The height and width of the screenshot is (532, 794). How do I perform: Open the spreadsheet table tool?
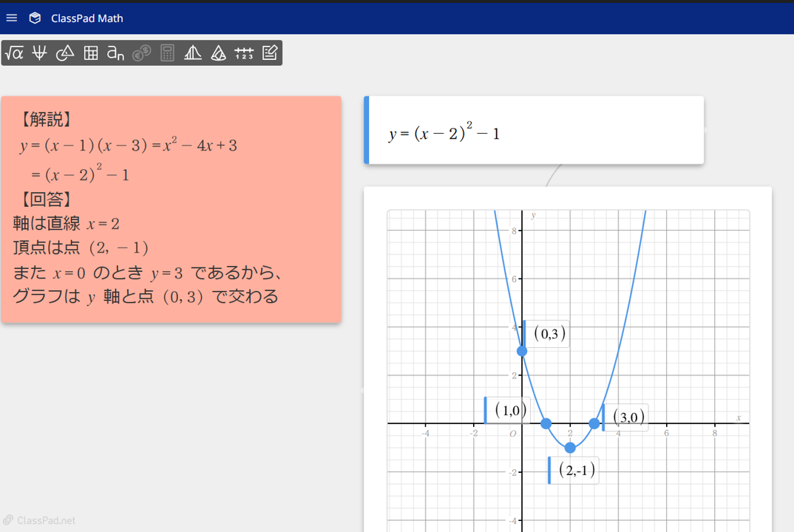click(x=90, y=52)
